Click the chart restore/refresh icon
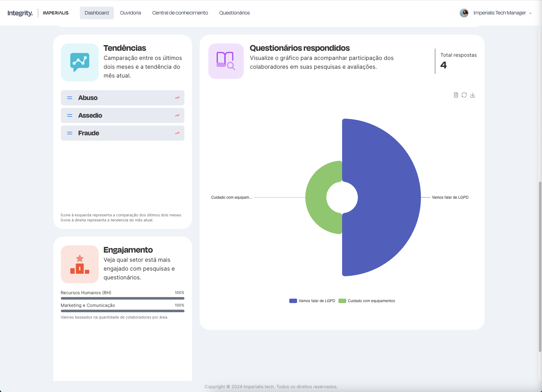Screen dimensions: 542x392 click(x=464, y=95)
